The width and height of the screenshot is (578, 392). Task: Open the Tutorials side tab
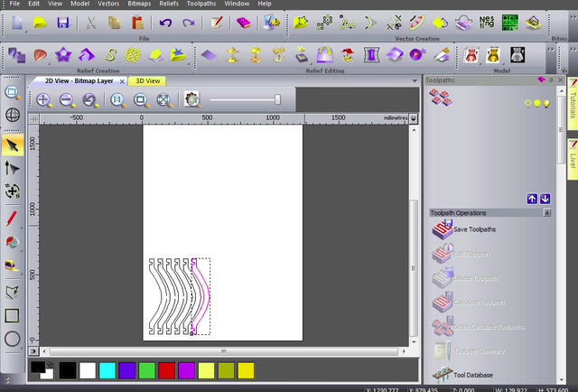pos(573,104)
